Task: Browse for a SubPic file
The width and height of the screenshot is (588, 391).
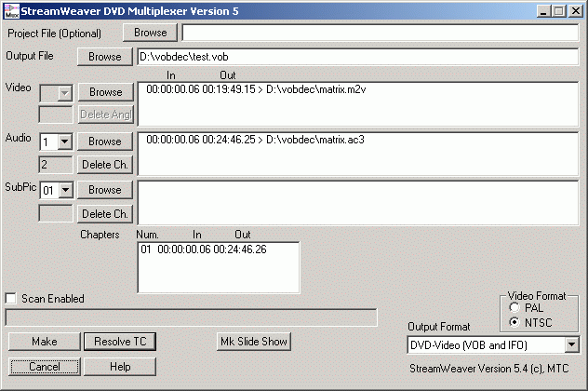Action: point(105,190)
